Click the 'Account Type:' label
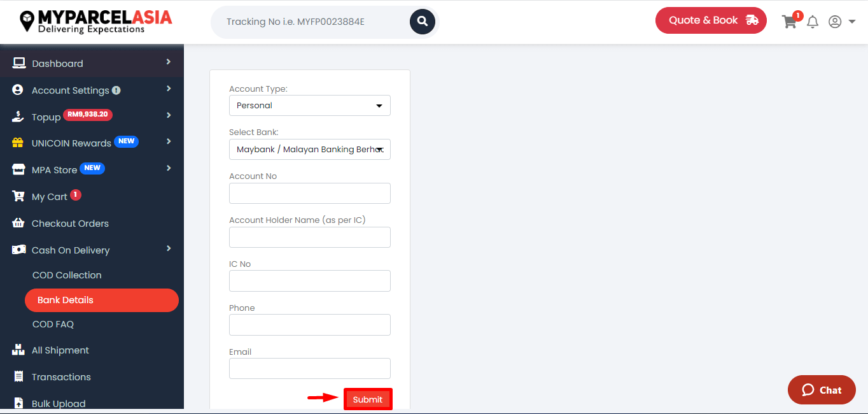Screen dimensions: 868x414 [258, 89]
